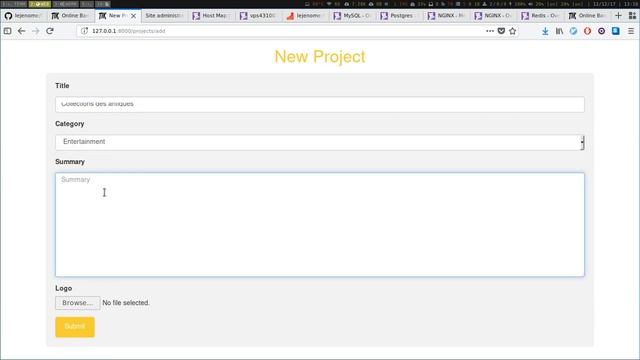The image size is (640, 360).
Task: Show all tabs grid icon
Action: pyautogui.click(x=632, y=16)
